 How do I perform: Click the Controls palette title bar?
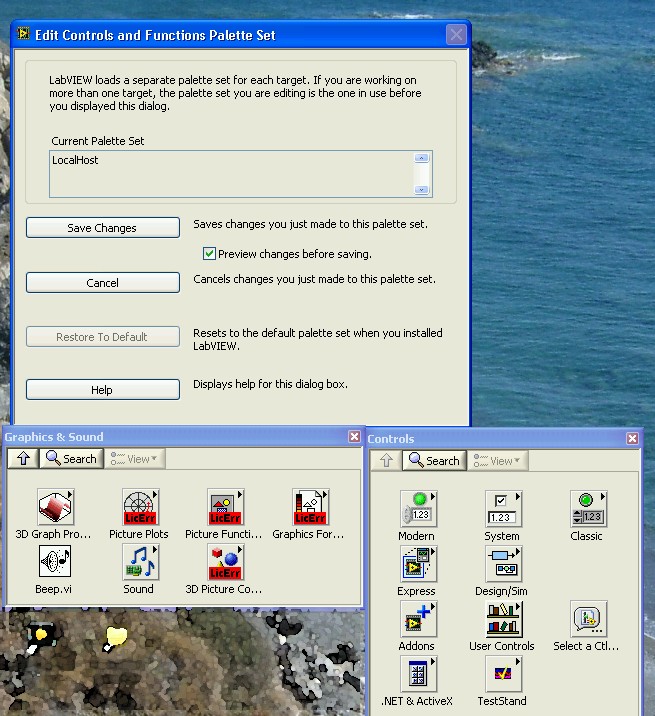point(504,439)
